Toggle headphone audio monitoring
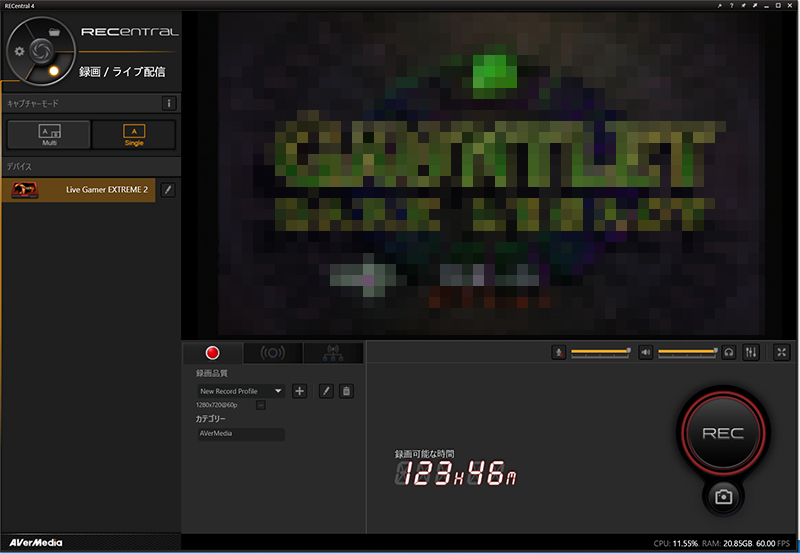The width and height of the screenshot is (800, 553). (729, 352)
